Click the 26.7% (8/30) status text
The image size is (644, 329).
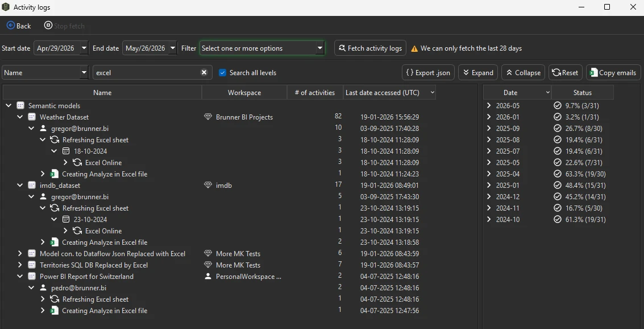tap(584, 128)
